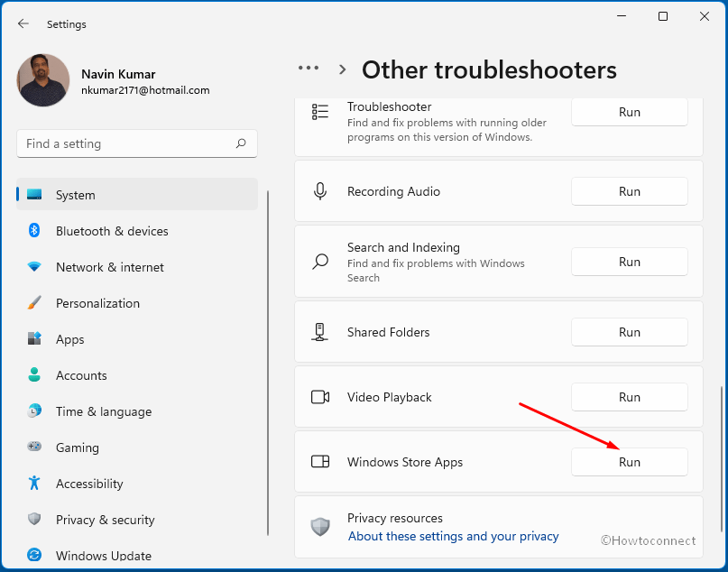Click the Windows Store Apps icon
728x572 pixels.
(320, 462)
